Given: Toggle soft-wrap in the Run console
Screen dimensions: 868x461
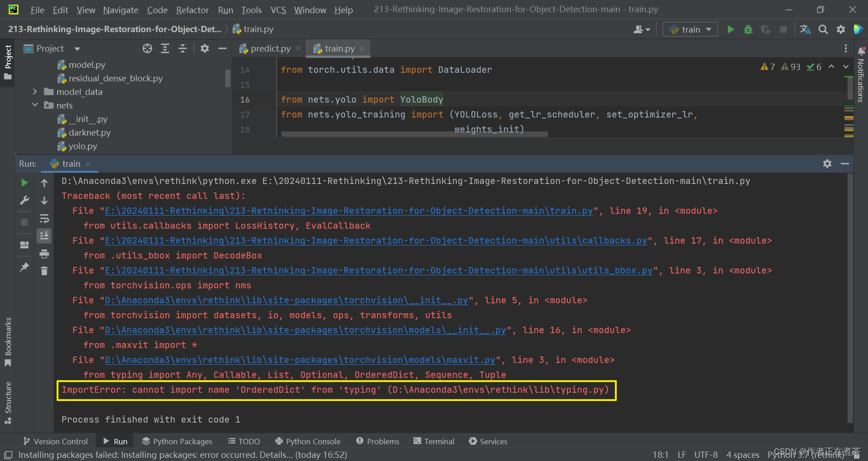Looking at the screenshot, I should [x=44, y=219].
